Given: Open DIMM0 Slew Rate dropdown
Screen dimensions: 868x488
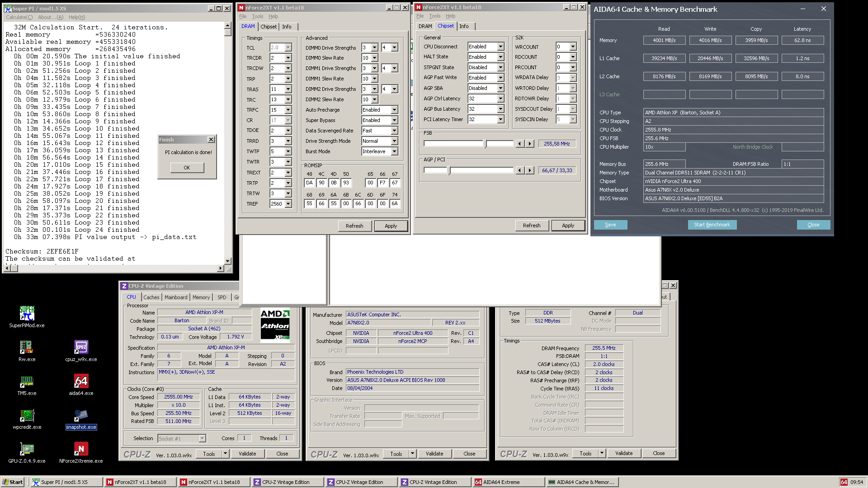Looking at the screenshot, I should (x=374, y=58).
